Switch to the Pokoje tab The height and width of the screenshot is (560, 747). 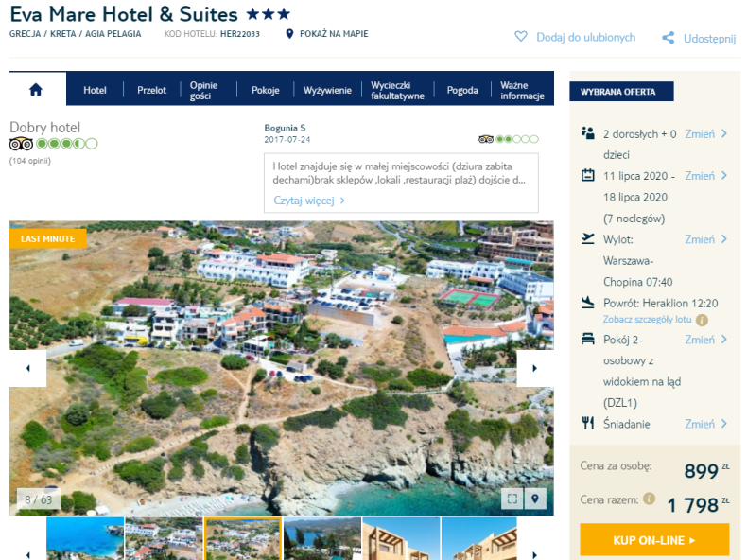coord(266,90)
